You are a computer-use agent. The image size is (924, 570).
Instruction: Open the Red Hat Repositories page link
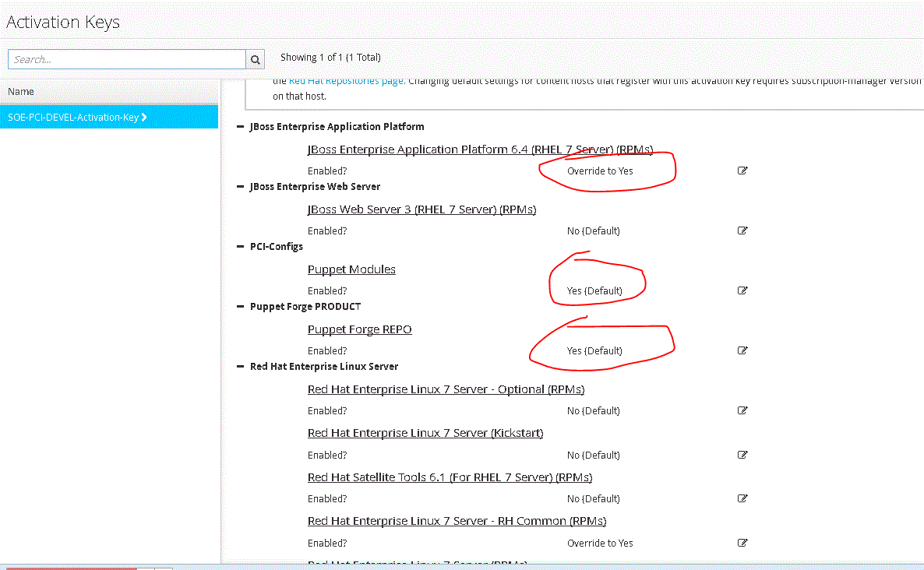pyautogui.click(x=345, y=80)
